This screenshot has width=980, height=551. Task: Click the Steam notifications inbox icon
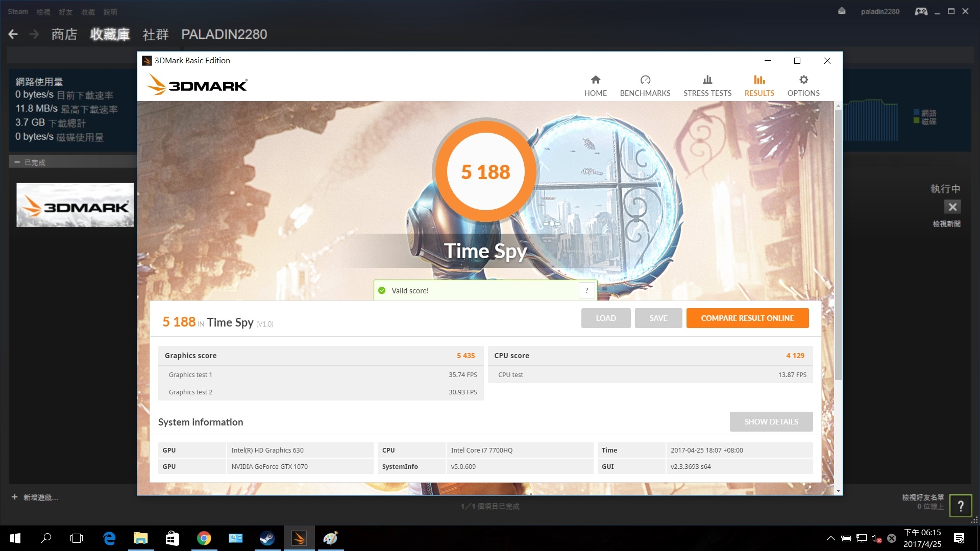(x=842, y=11)
